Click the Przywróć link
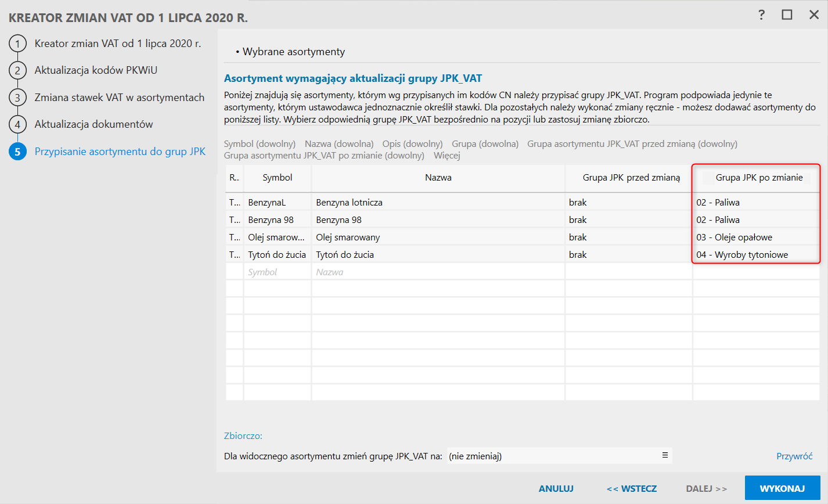The image size is (828, 504). (x=794, y=456)
